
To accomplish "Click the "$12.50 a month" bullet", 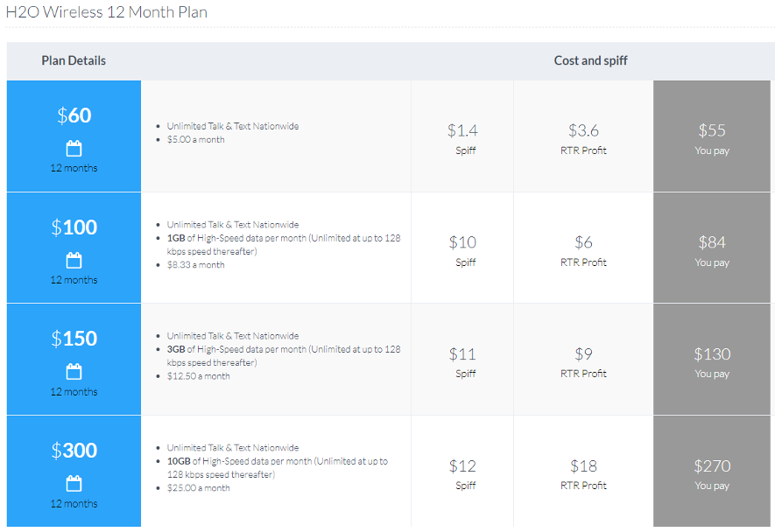I will click(198, 376).
